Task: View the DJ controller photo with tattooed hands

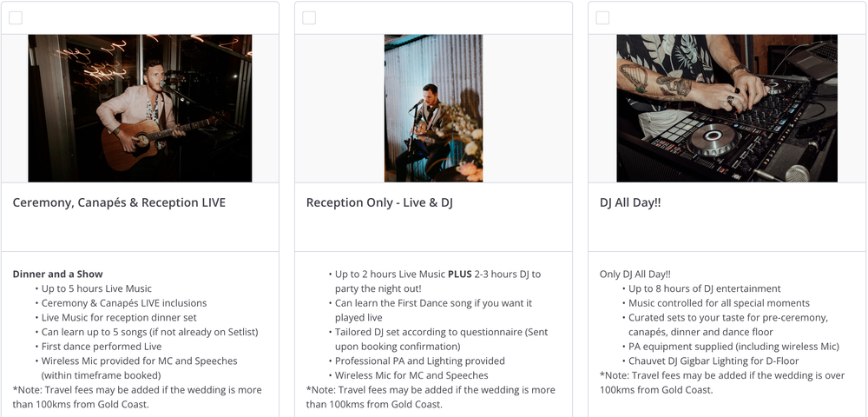Action: pos(727,108)
